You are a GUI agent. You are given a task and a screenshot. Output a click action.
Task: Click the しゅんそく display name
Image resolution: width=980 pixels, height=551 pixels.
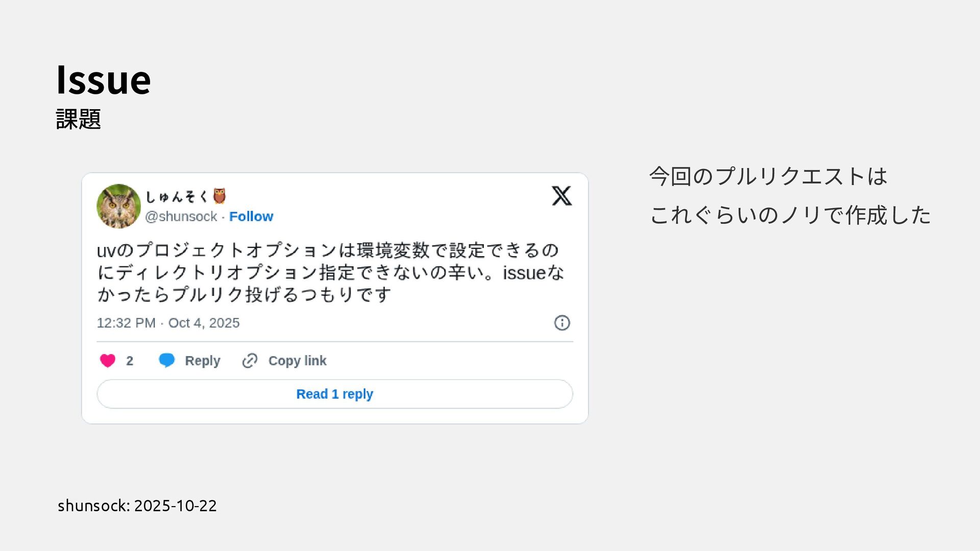pyautogui.click(x=177, y=197)
